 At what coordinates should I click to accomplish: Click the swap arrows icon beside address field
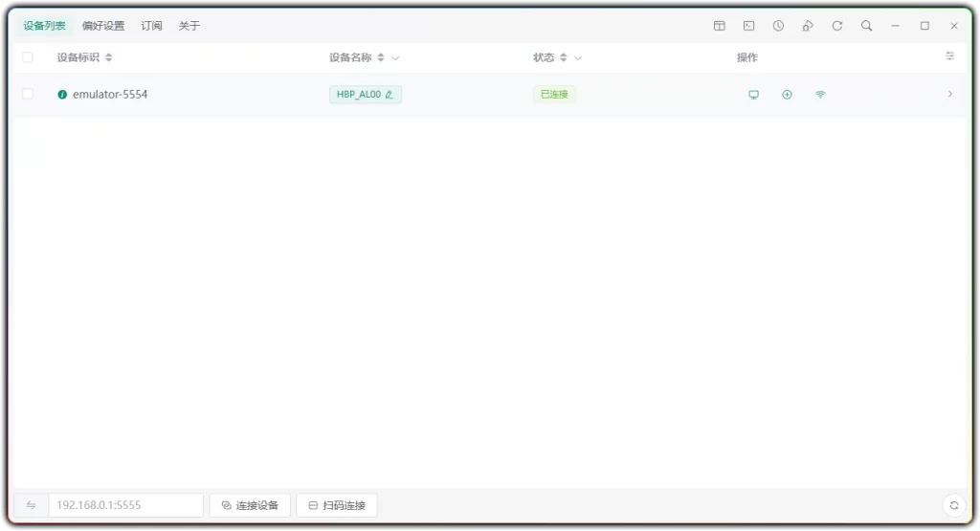click(x=31, y=505)
